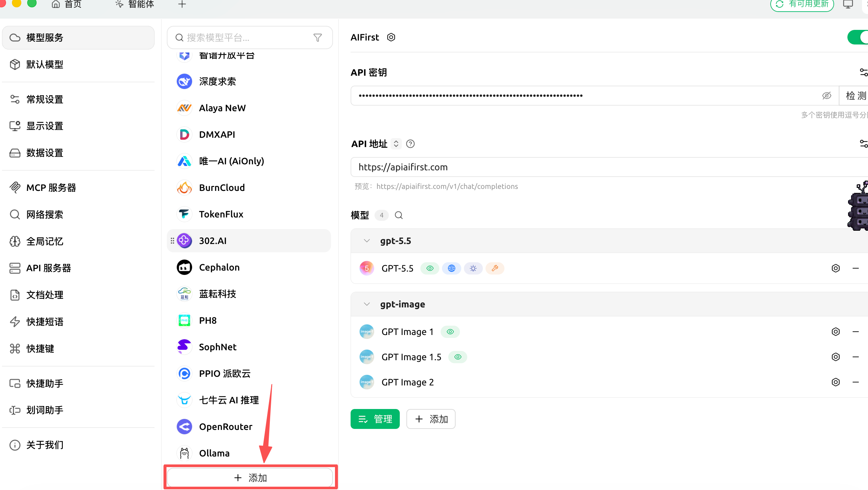
Task: Click the API preview URL text
Action: point(447,187)
